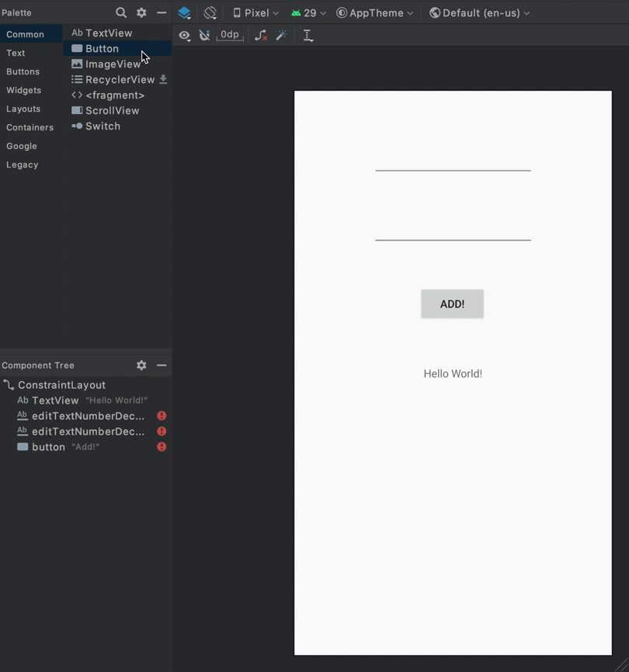Select TextView "Hello World!" in tree
The image size is (629, 672).
click(85, 400)
